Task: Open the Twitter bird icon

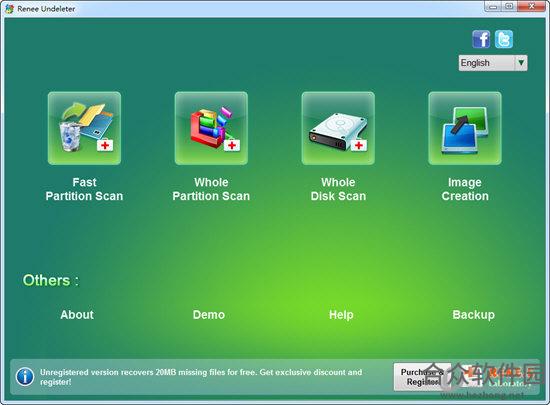Action: (504, 39)
